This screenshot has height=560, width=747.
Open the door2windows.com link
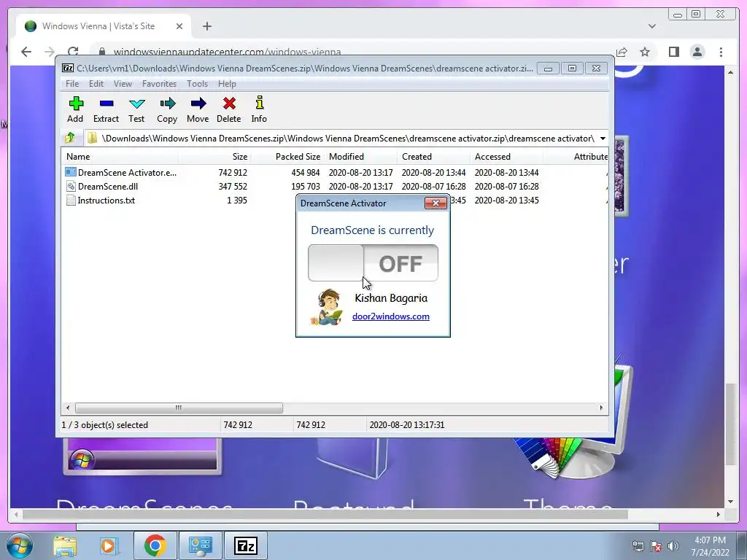click(x=391, y=316)
